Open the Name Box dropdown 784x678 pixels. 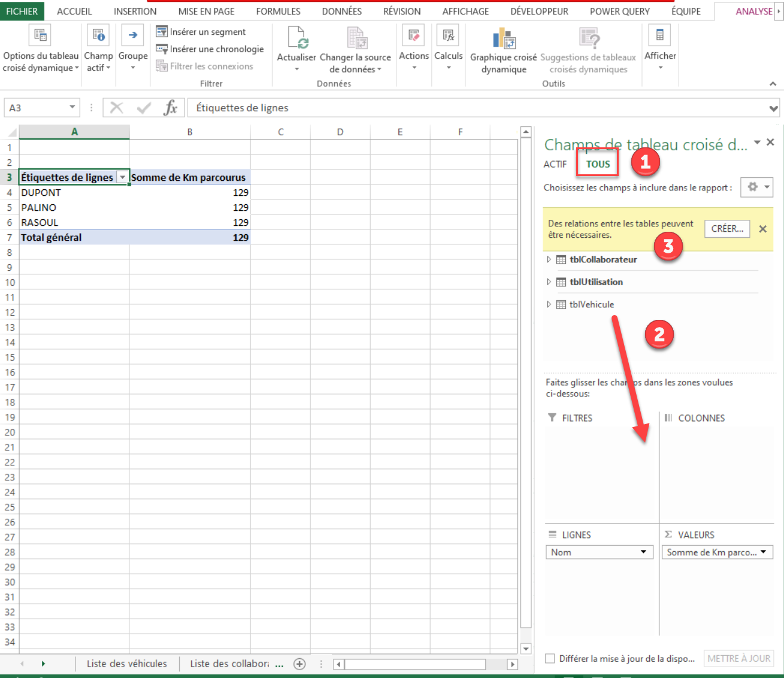point(72,107)
